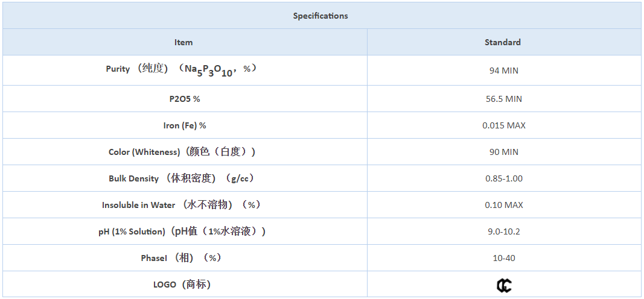
Task: Select the pH (1% Solution) label
Action: (182, 231)
